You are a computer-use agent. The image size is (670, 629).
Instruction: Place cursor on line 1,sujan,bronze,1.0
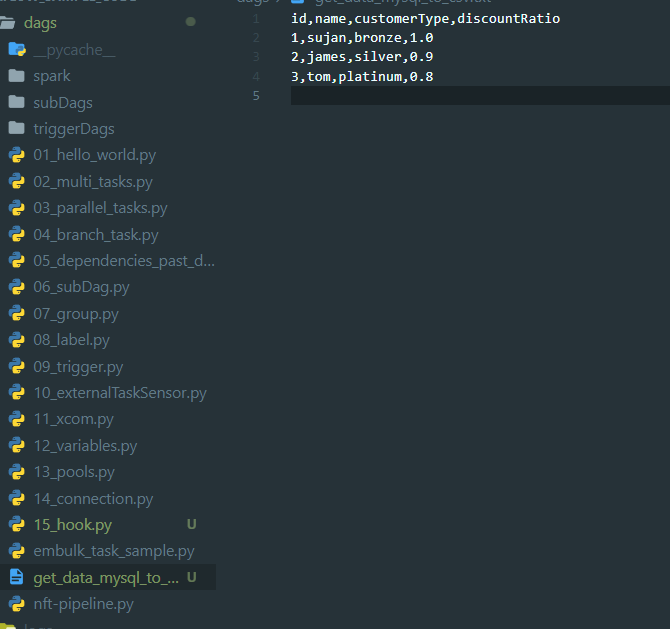[362, 38]
